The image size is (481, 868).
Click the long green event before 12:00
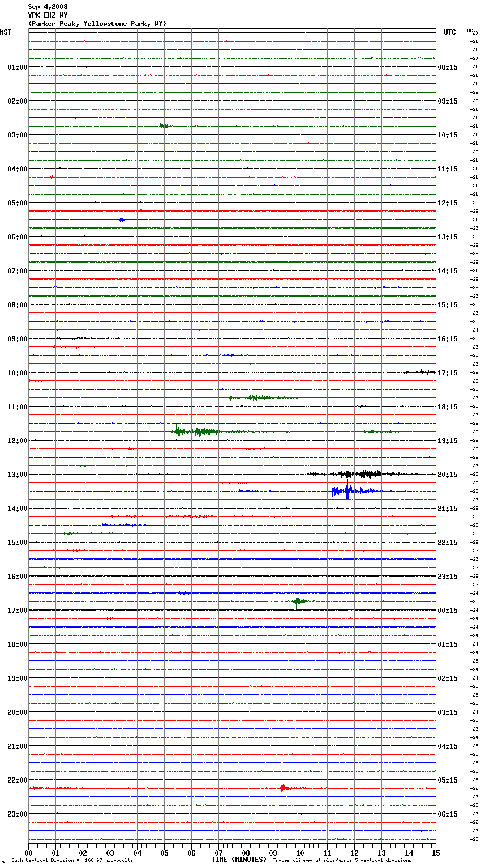[207, 432]
